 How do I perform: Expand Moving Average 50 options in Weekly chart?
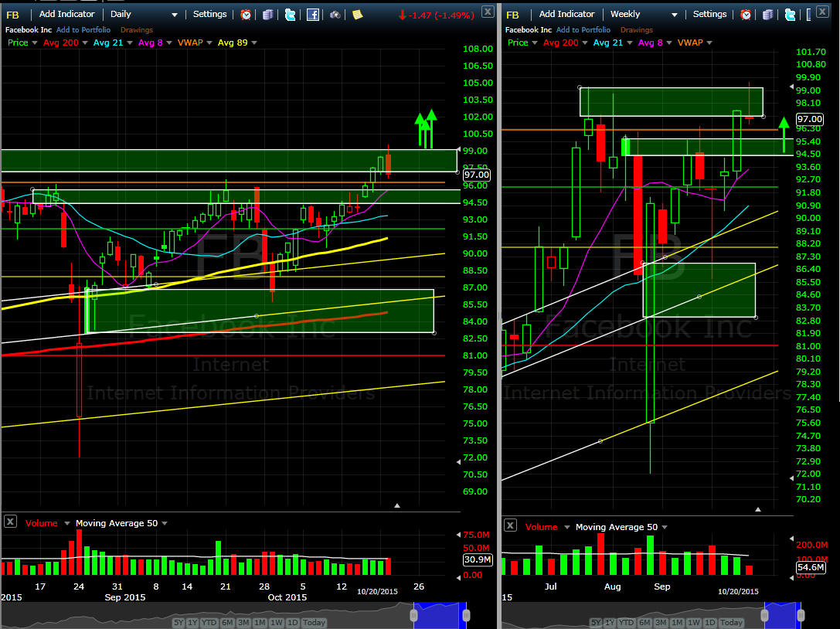click(x=665, y=527)
